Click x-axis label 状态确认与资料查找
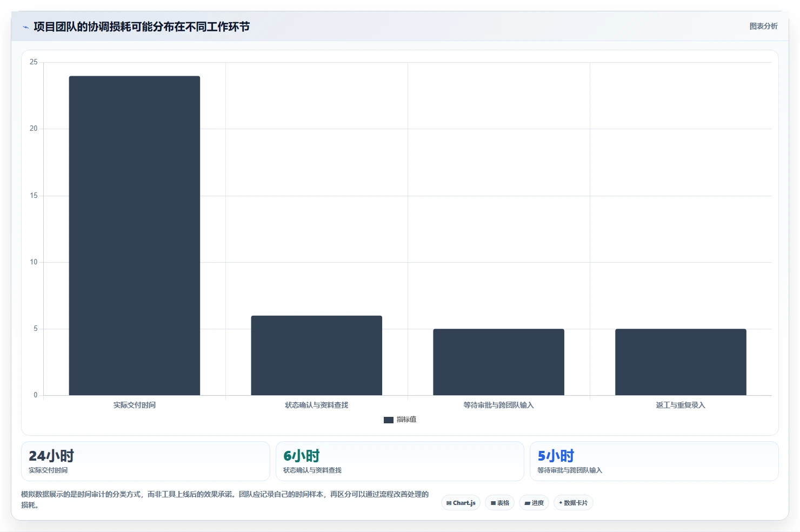 pyautogui.click(x=317, y=405)
